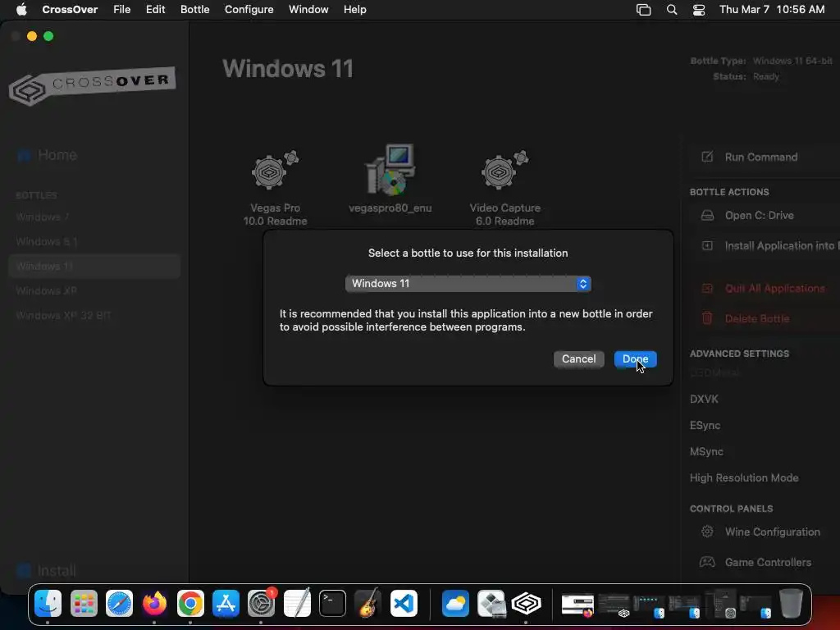Screen dimensions: 840x630
Task: Open the Help menu
Action: pyautogui.click(x=355, y=10)
